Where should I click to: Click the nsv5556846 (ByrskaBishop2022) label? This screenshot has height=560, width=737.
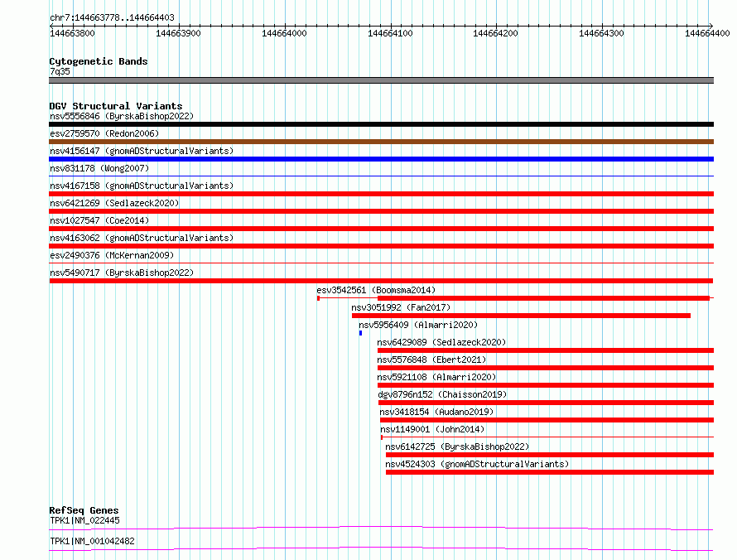tap(122, 116)
